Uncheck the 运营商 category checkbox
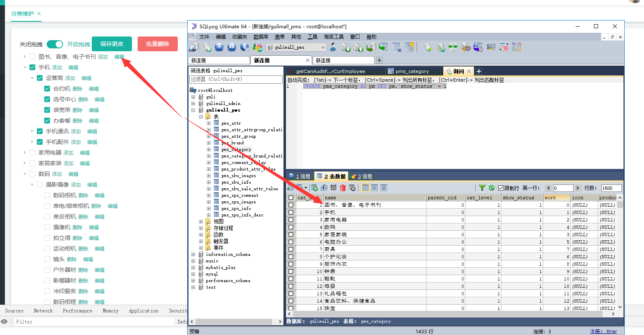 point(40,78)
